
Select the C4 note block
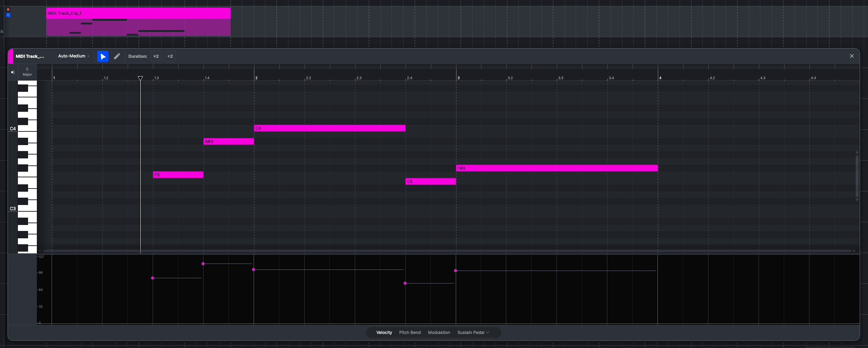click(x=330, y=128)
